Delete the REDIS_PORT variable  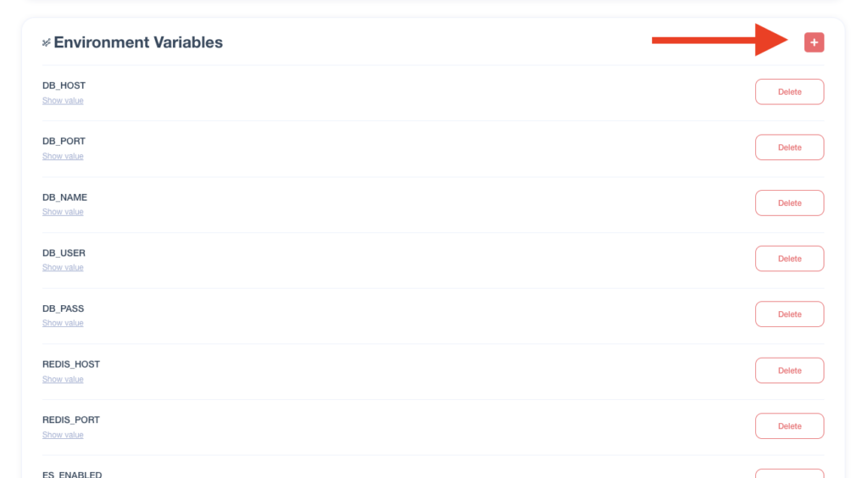tap(789, 426)
